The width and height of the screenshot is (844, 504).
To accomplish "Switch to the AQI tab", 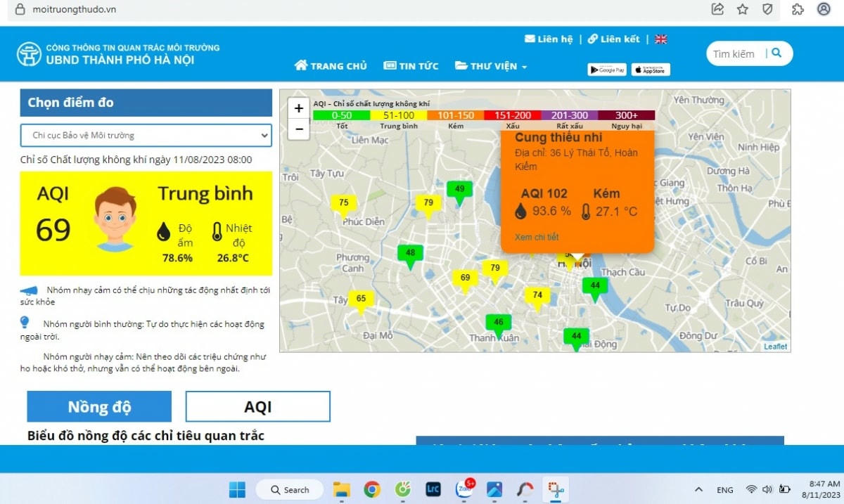I will (257, 406).
